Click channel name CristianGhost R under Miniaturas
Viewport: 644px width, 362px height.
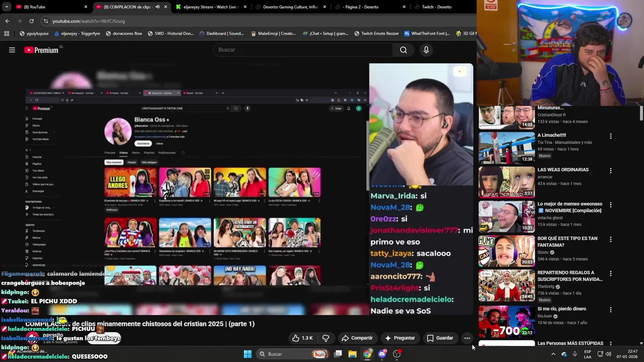[x=551, y=115]
